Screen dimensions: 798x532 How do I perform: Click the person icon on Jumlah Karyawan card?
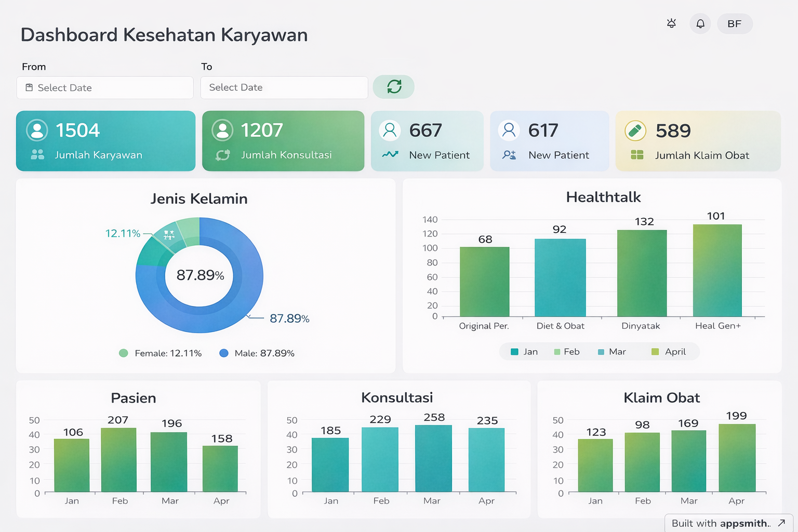[36, 130]
